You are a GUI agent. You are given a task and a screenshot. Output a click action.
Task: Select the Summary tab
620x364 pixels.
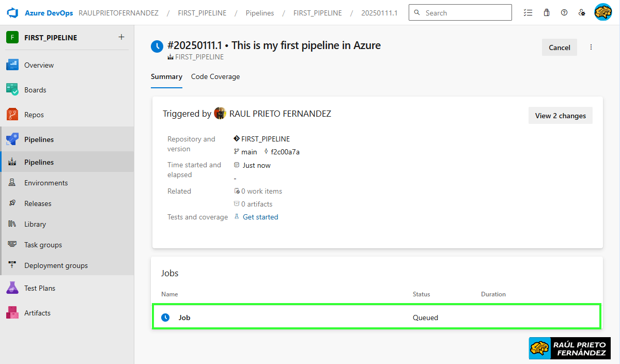(x=166, y=76)
